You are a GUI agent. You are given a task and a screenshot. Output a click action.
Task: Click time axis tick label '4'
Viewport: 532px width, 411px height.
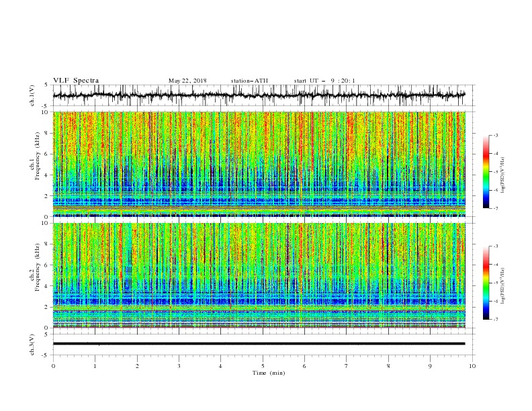221,366
